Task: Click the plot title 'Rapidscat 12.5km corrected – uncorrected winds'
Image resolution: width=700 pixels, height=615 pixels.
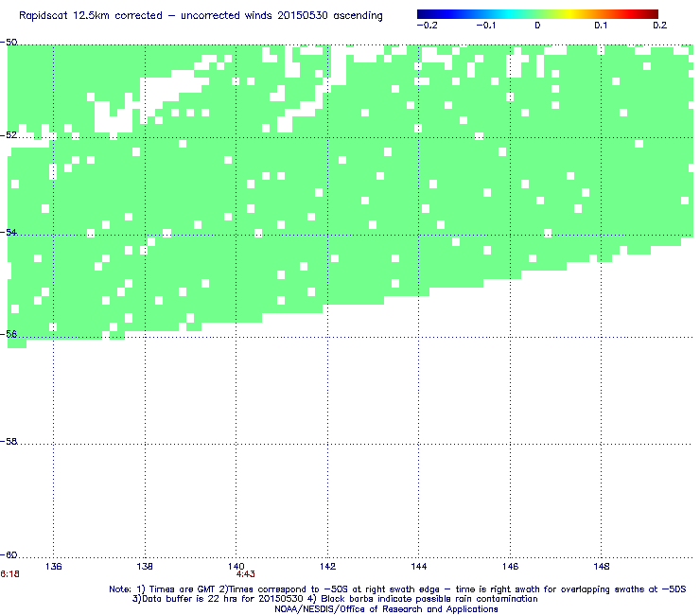Action: [201, 16]
